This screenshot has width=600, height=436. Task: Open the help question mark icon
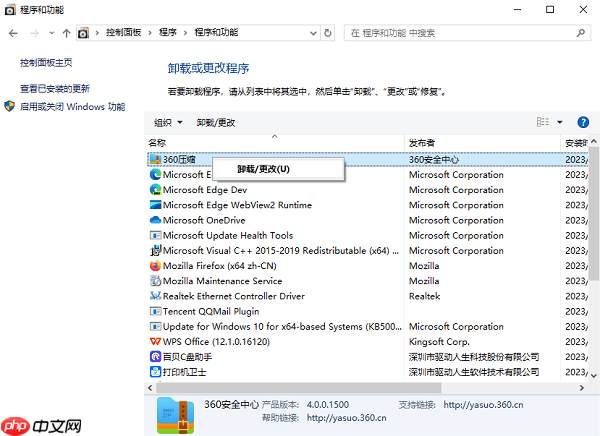tap(583, 122)
